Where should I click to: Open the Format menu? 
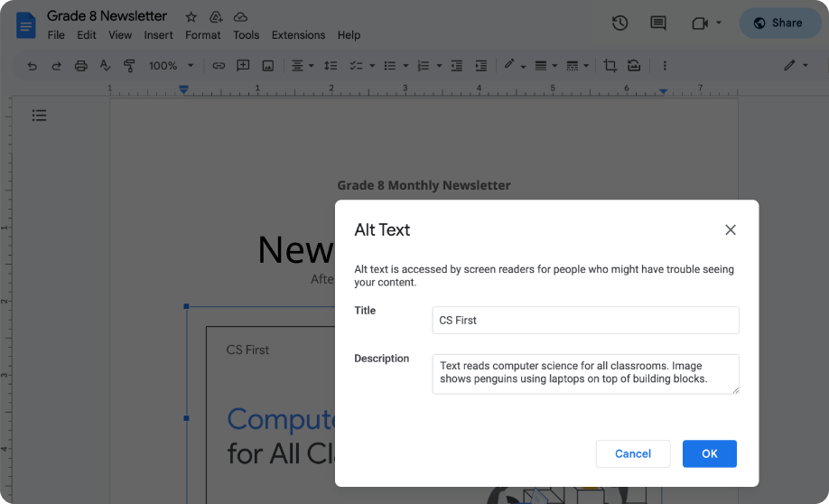202,35
